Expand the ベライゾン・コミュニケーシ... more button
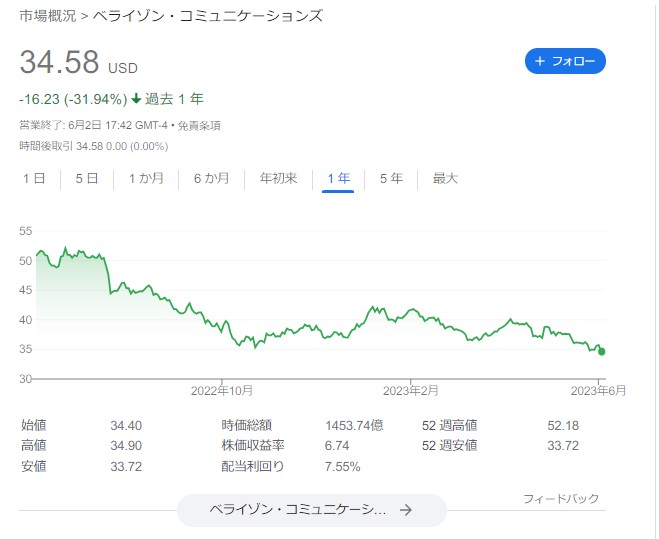This screenshot has height=539, width=659. (311, 510)
